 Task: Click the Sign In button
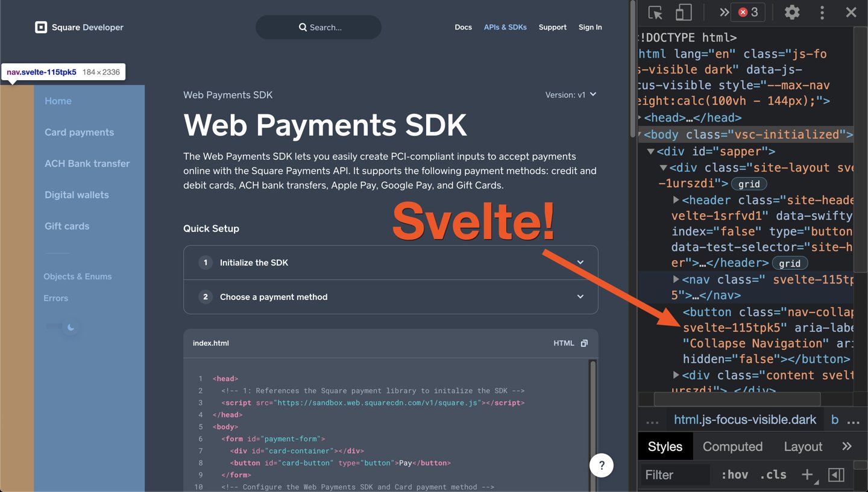(590, 27)
